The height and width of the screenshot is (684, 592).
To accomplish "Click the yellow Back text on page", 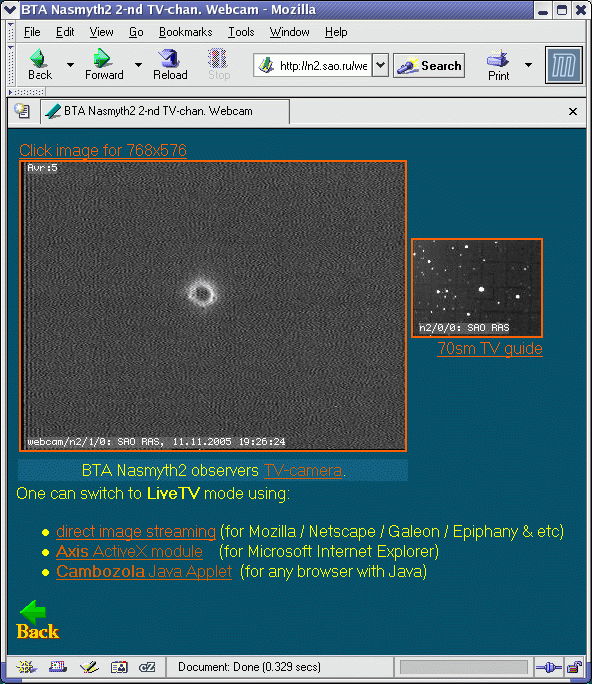I will 38,632.
